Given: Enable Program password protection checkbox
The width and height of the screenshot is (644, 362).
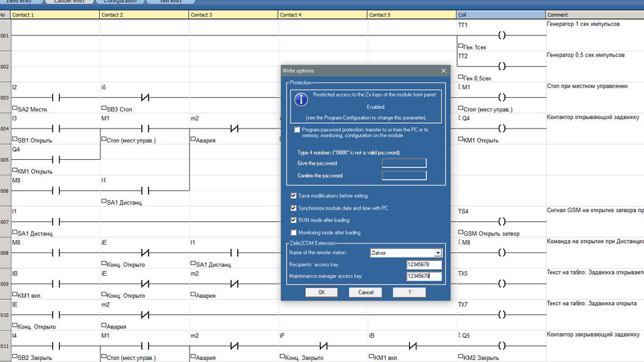Looking at the screenshot, I should point(298,130).
